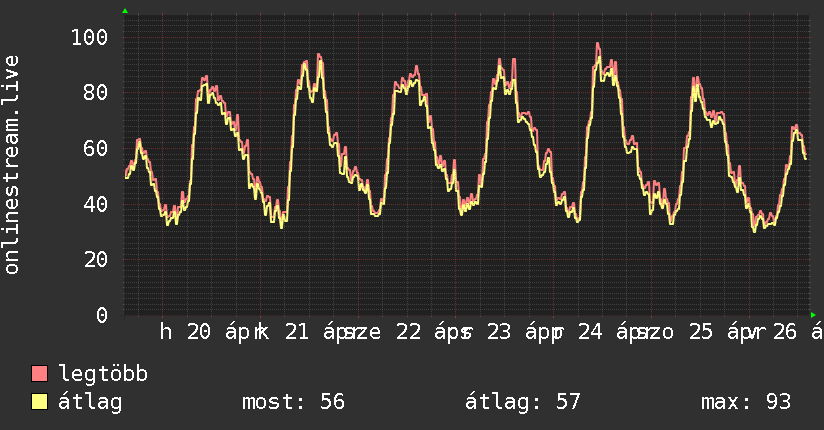Click the onlinestream.live axis title

(12, 165)
